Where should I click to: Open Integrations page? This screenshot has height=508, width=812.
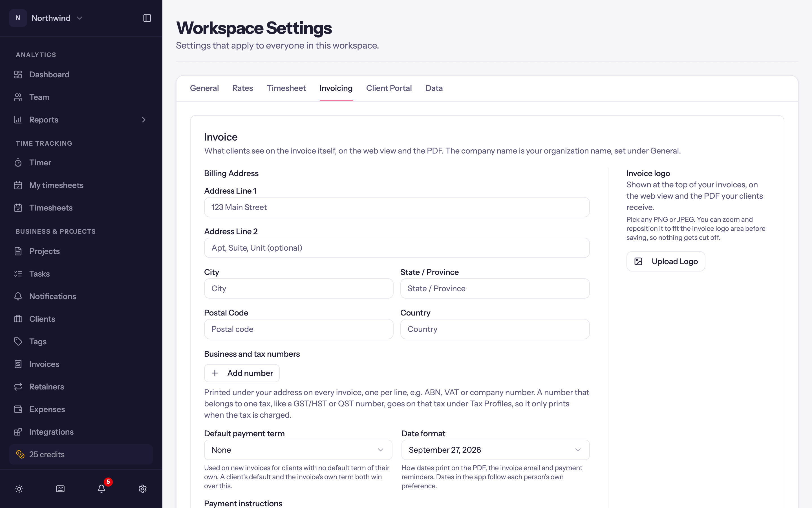[x=81, y=432]
